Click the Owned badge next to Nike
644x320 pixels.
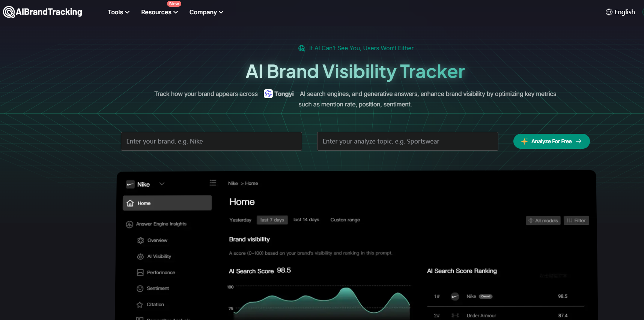[x=486, y=296]
